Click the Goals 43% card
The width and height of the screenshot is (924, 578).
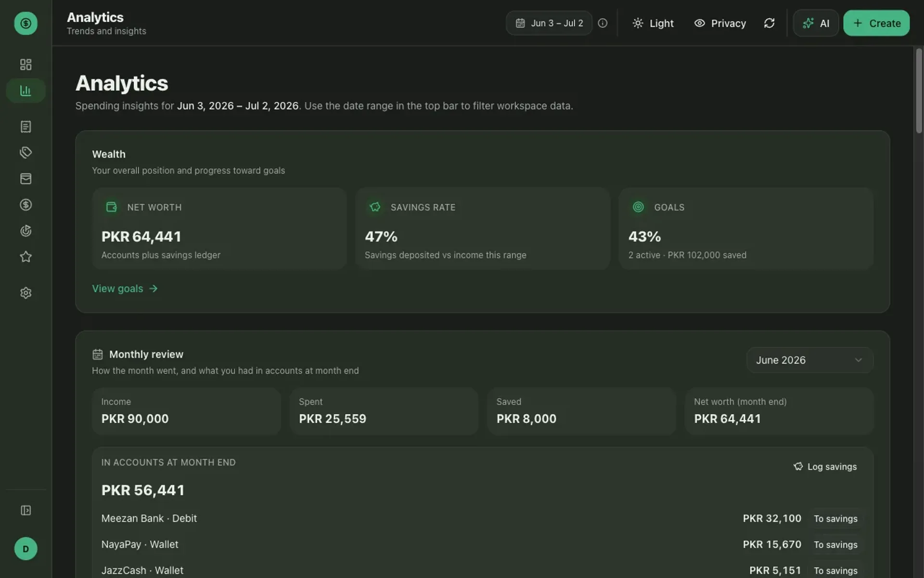(x=746, y=229)
